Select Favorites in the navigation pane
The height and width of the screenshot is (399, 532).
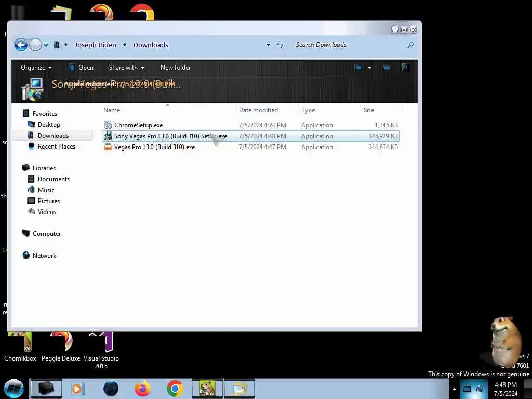45,113
